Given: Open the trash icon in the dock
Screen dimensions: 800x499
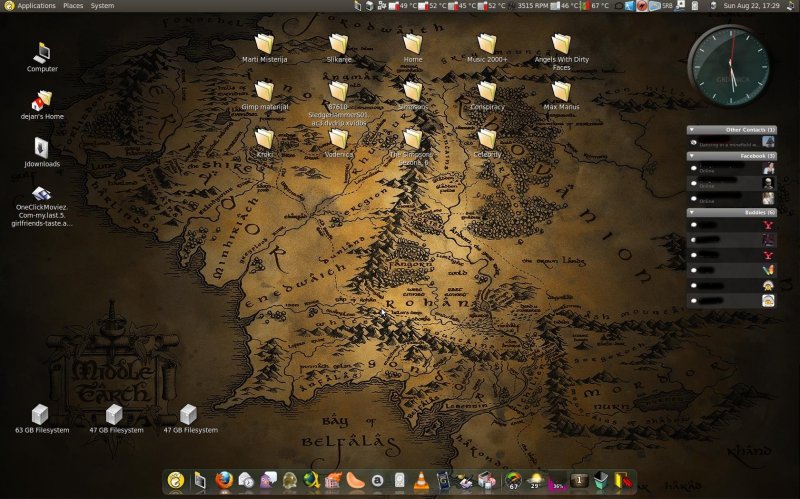Looking at the screenshot, I should click(x=600, y=480).
